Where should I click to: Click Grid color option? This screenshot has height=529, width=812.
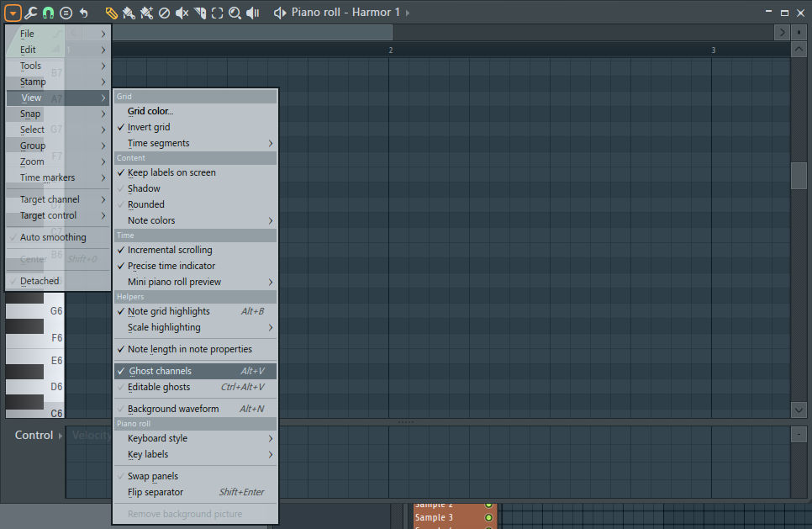[x=149, y=110]
